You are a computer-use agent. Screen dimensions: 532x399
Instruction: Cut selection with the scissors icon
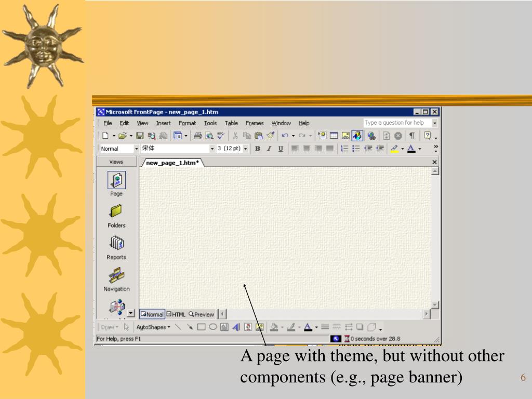point(235,136)
